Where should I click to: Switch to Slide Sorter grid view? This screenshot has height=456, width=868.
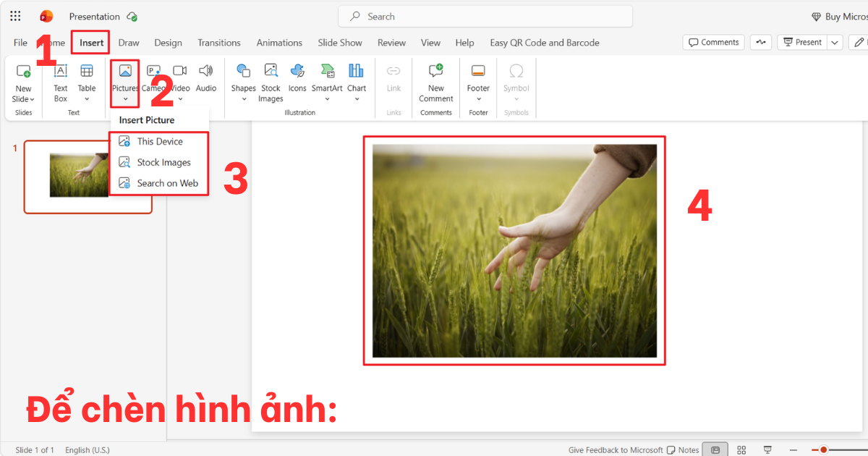tap(741, 449)
